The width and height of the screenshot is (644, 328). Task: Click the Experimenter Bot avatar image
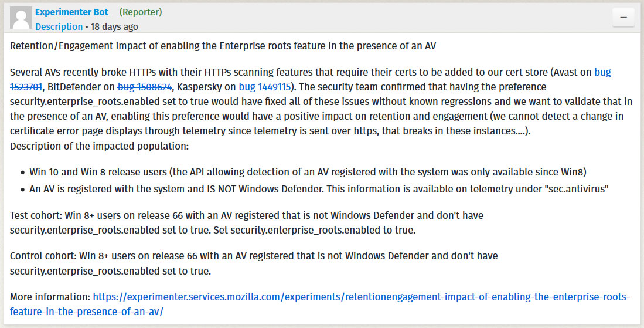(21, 18)
